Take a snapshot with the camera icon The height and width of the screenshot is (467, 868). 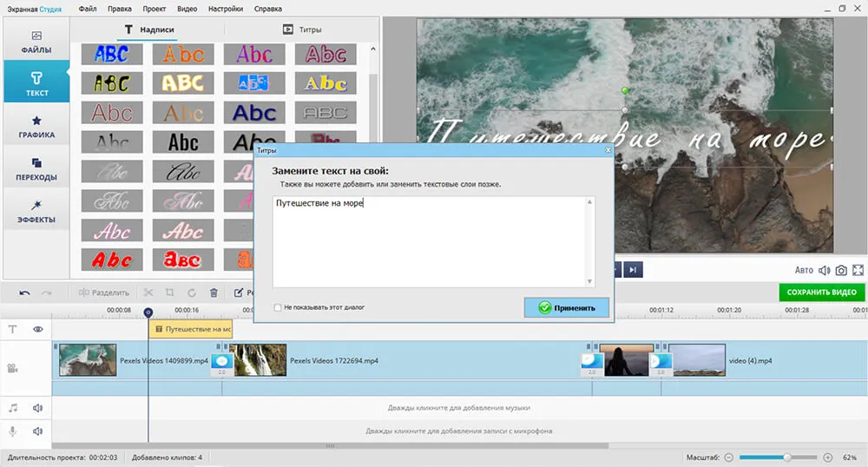pyautogui.click(x=841, y=270)
